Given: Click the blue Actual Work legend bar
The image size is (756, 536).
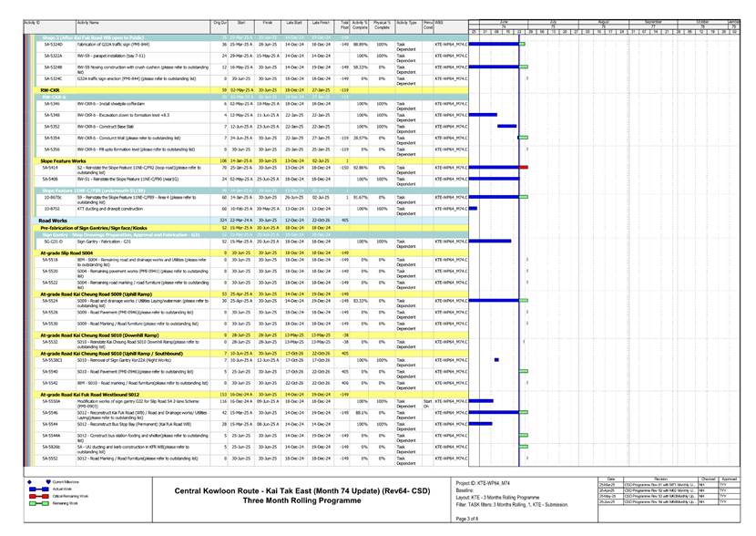Looking at the screenshot, I should click(x=39, y=488).
